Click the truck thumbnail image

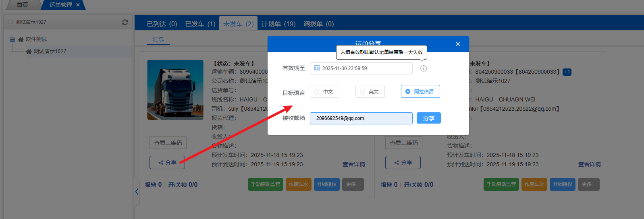click(175, 90)
